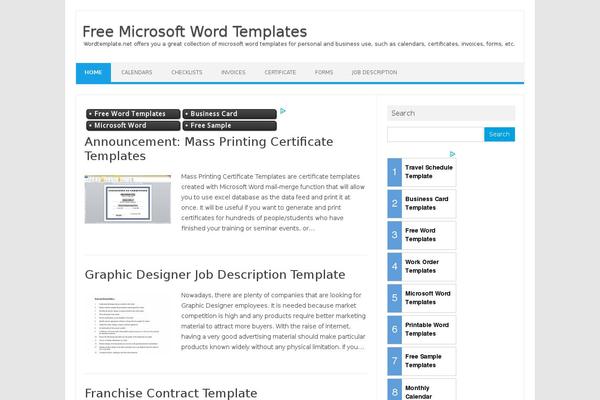Viewport: 600px width, 400px height.
Task: Open the Mass Printing Certificate Templates announcement
Action: pyautogui.click(x=209, y=149)
